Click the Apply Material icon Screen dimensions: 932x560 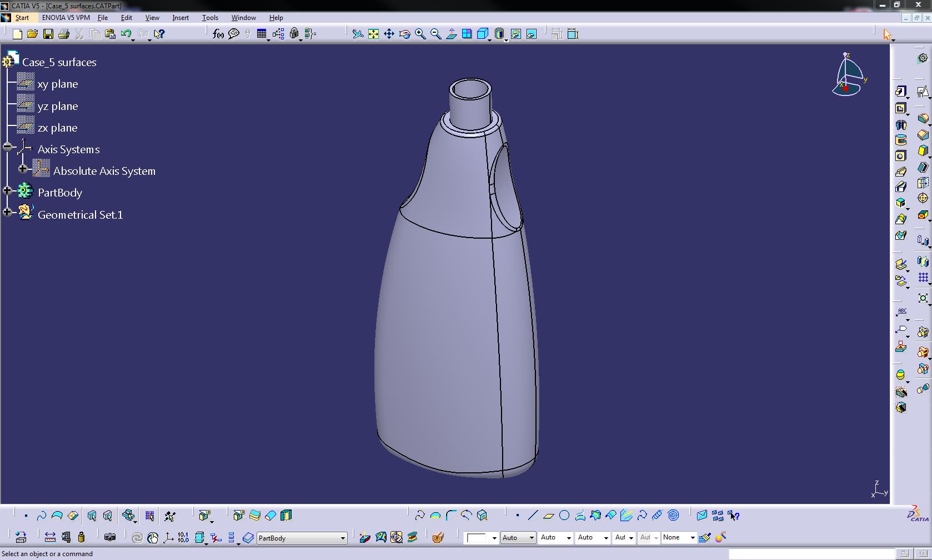[438, 537]
